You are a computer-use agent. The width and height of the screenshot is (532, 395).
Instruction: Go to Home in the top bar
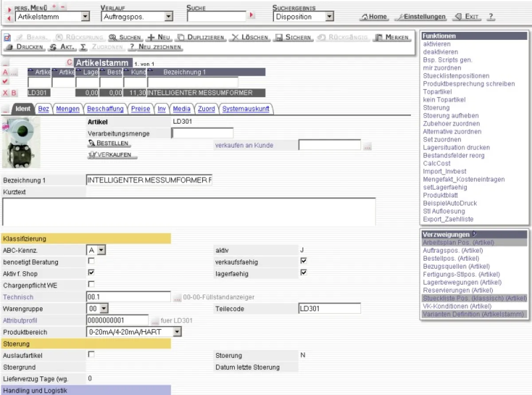(375, 17)
